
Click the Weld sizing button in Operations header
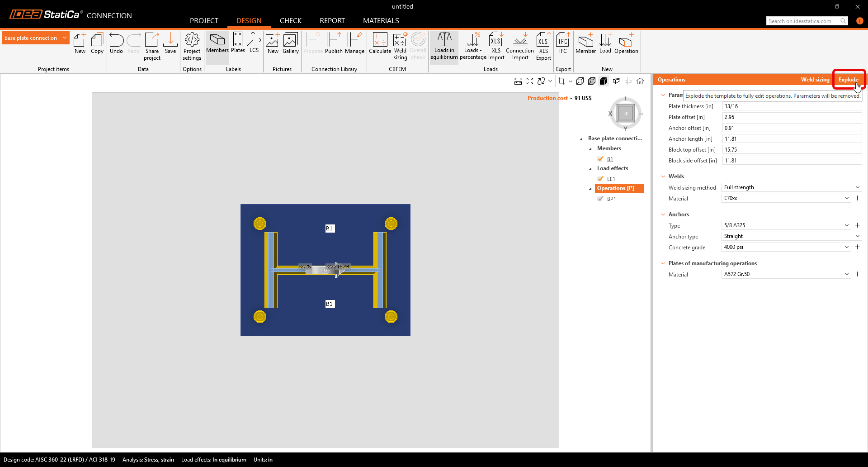[x=815, y=80]
